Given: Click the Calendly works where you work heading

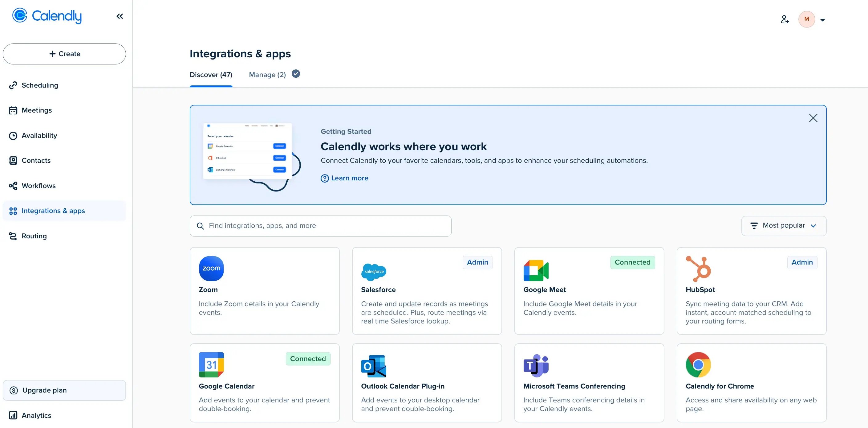Looking at the screenshot, I should [404, 147].
